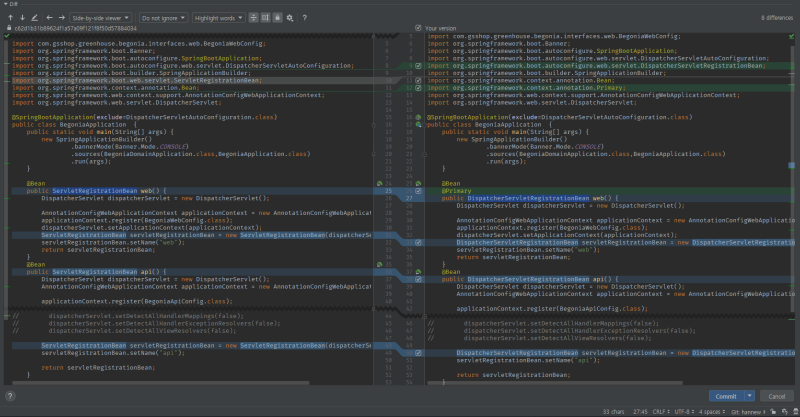Toggle the Your version checkbox
800x417 pixels.
click(418, 28)
